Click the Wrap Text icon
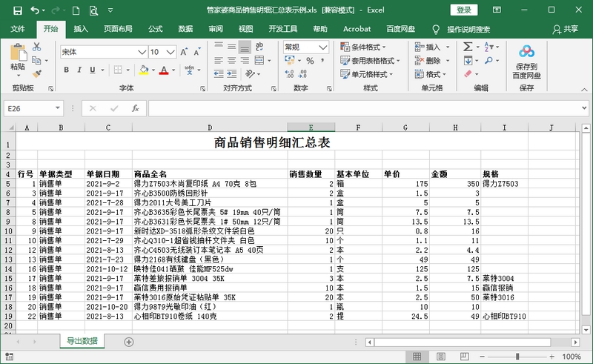 point(259,47)
